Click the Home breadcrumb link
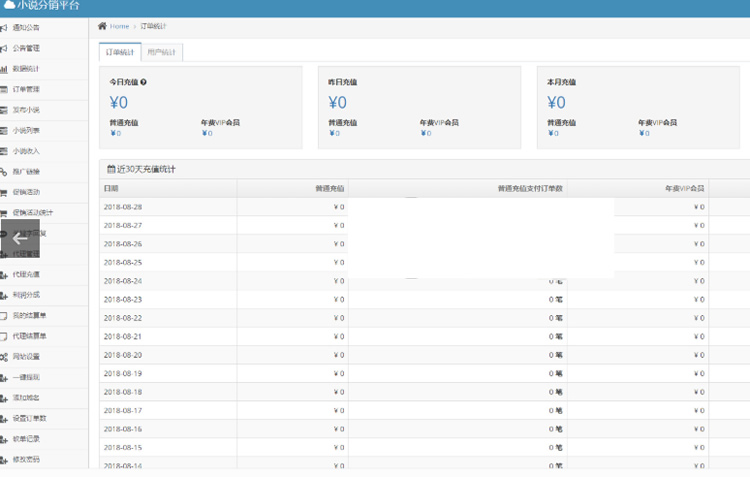 tap(119, 26)
